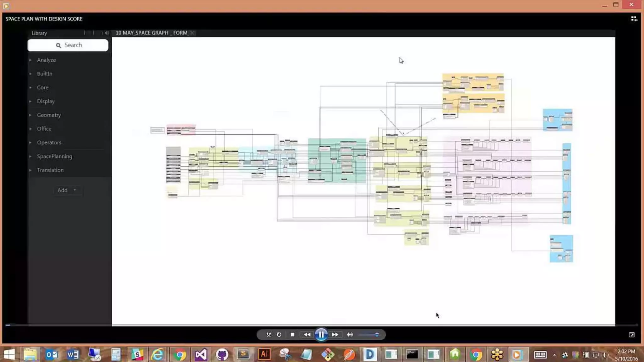
Task: Open the Translation library category
Action: 50,170
